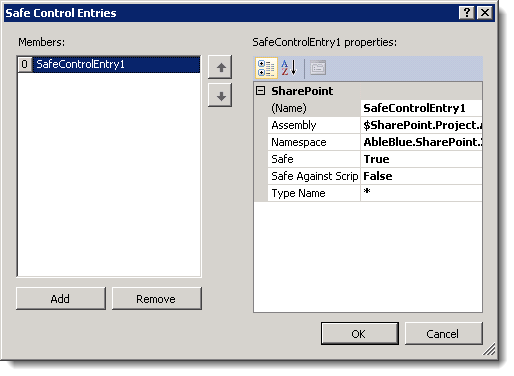Open the dialog Help question mark button
The height and width of the screenshot is (376, 514).
467,13
